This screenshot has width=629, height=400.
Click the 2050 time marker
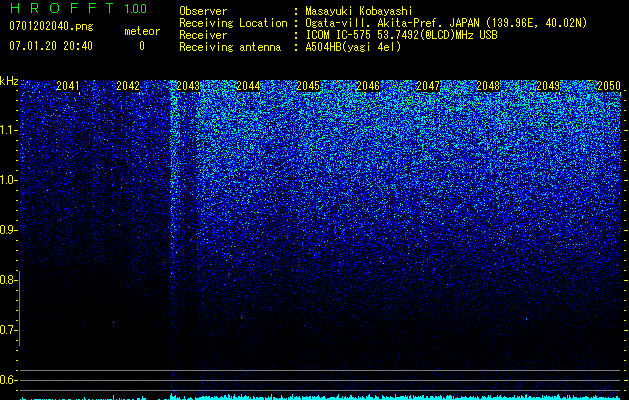pyautogui.click(x=609, y=86)
